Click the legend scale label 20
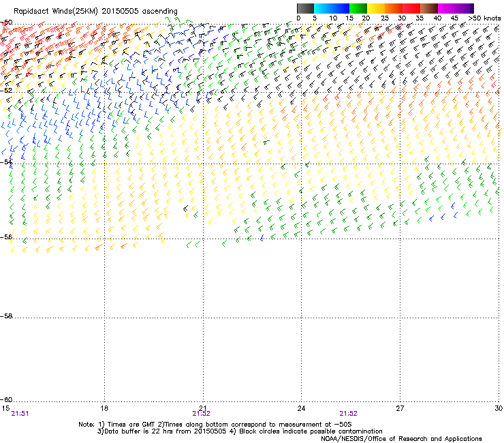Viewport: 504px width, 443px height. (x=366, y=18)
